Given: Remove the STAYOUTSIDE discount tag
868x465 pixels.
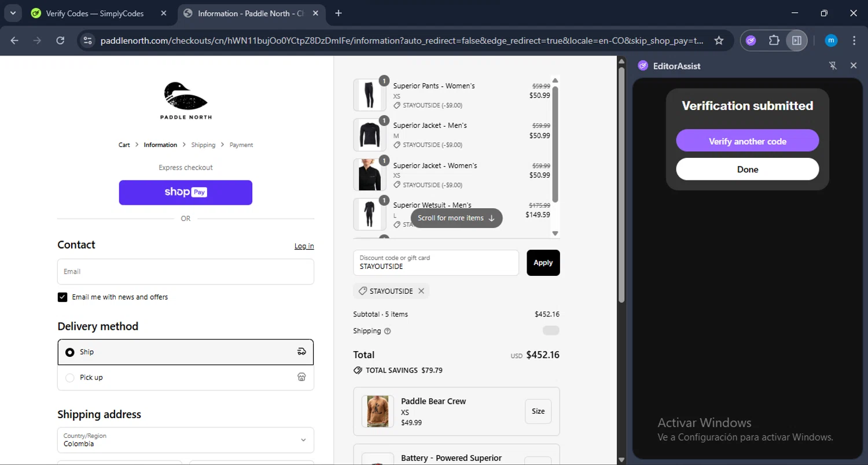Looking at the screenshot, I should [x=421, y=291].
